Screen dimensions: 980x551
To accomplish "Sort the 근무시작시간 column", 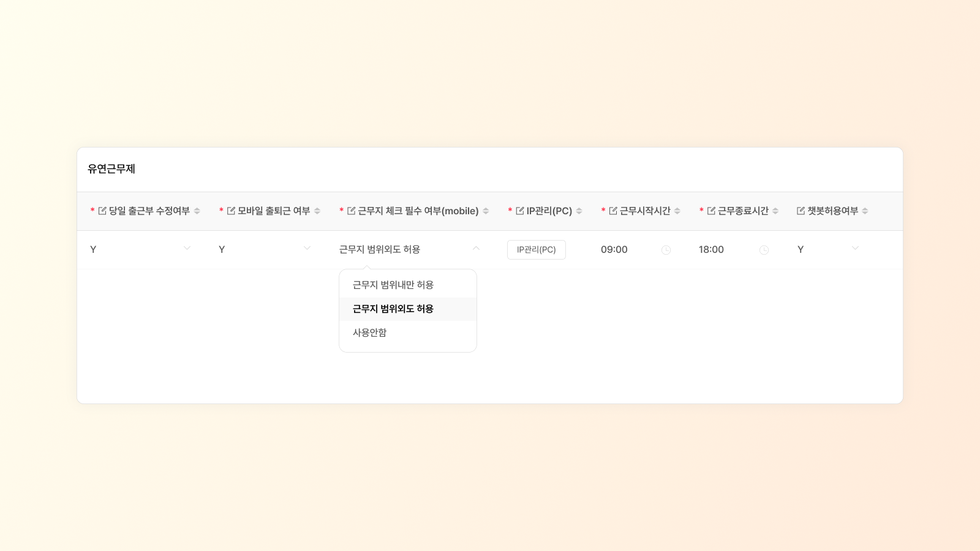I will pos(677,211).
